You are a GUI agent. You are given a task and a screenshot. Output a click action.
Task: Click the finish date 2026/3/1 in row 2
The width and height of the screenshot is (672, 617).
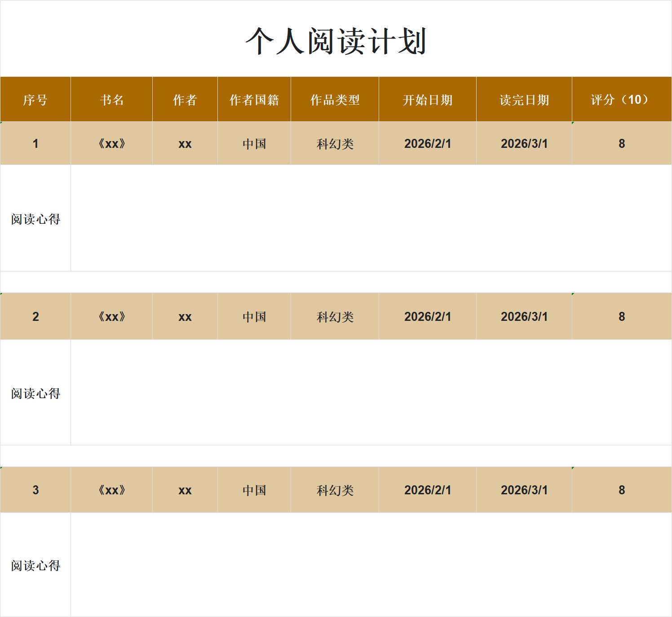524,316
